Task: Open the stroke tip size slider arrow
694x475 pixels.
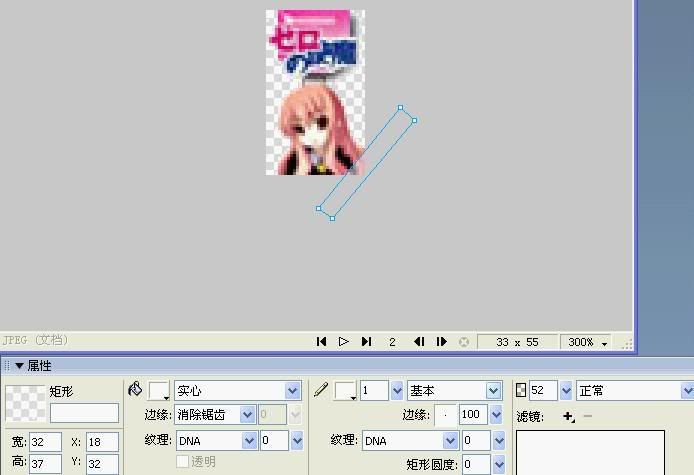Action: [397, 391]
